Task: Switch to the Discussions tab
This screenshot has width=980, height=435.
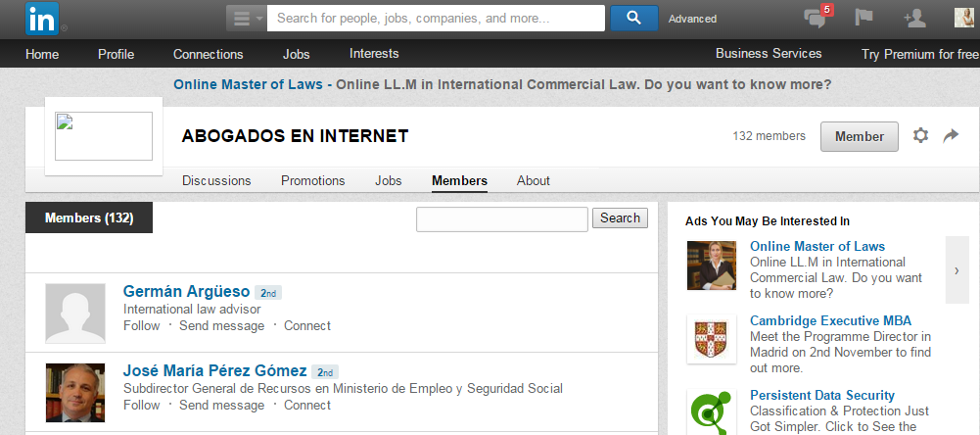Action: pyautogui.click(x=216, y=180)
